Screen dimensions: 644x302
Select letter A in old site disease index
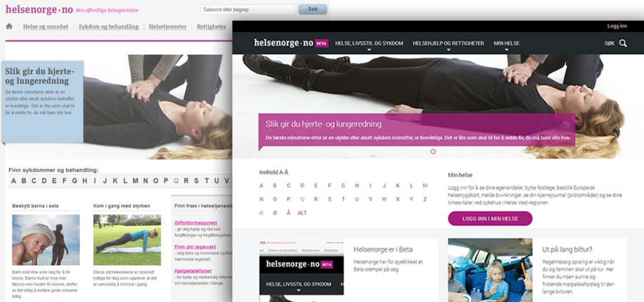point(14,181)
